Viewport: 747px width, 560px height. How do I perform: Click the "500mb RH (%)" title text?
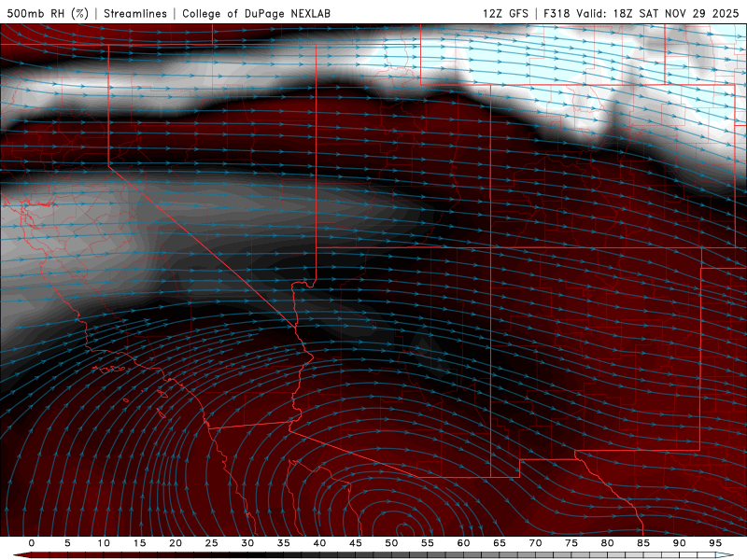48,13
